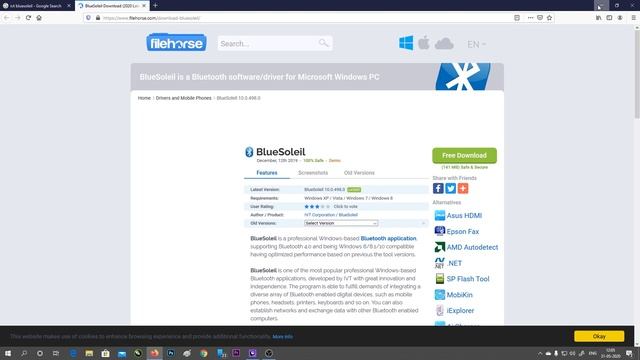Go to browser home page
The height and width of the screenshot is (360, 640).
click(39, 18)
